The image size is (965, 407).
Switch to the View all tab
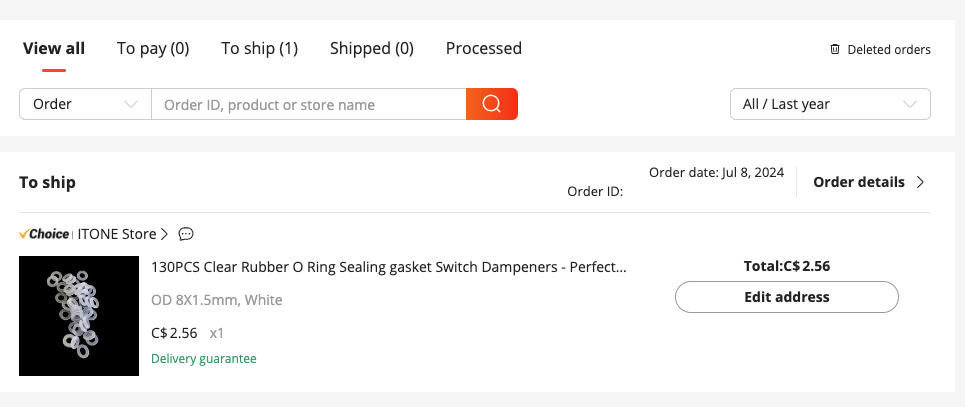(x=54, y=48)
